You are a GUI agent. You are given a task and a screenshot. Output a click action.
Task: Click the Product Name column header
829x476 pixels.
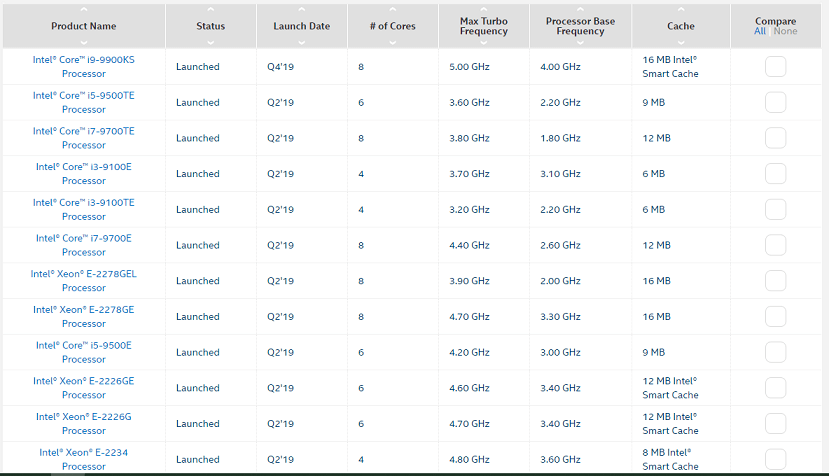pyautogui.click(x=84, y=26)
